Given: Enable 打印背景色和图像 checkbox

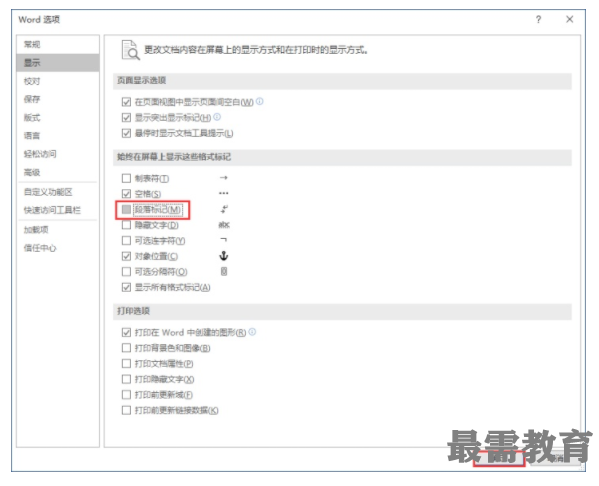Looking at the screenshot, I should point(126,348).
